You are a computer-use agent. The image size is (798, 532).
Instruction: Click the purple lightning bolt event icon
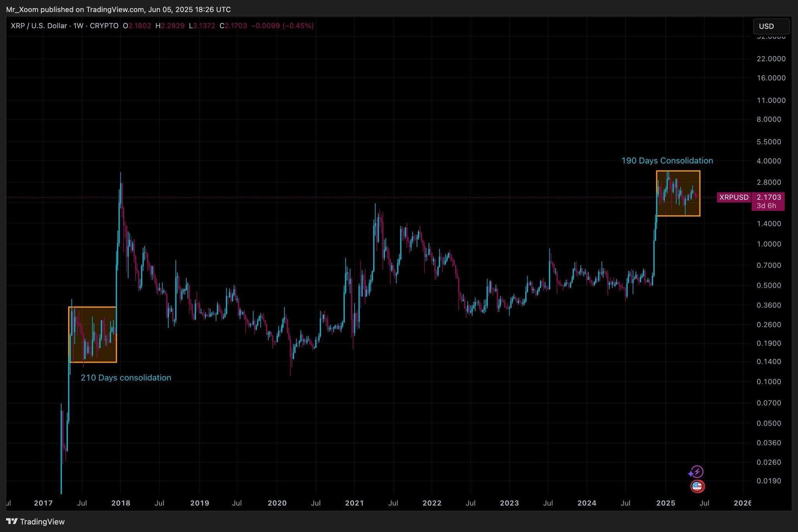697,472
